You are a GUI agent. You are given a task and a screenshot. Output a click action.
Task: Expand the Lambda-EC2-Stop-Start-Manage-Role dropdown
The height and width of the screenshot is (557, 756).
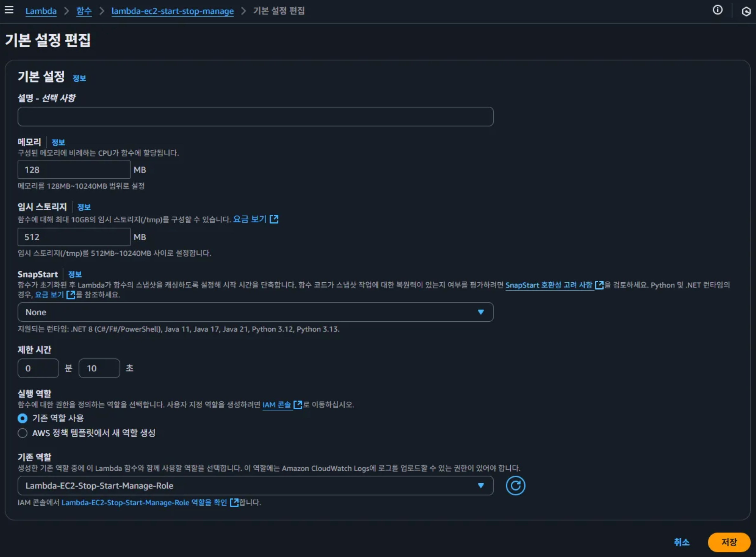tap(255, 486)
